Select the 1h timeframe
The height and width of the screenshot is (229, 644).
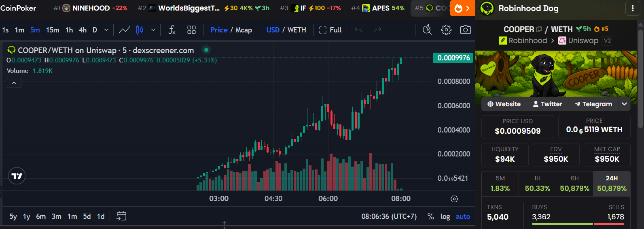pyautogui.click(x=69, y=30)
